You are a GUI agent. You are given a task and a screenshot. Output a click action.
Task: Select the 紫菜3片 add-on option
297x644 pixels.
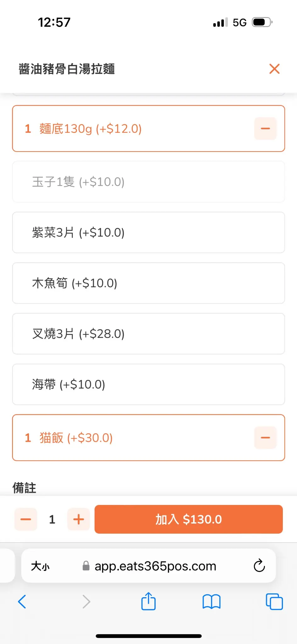point(148,233)
